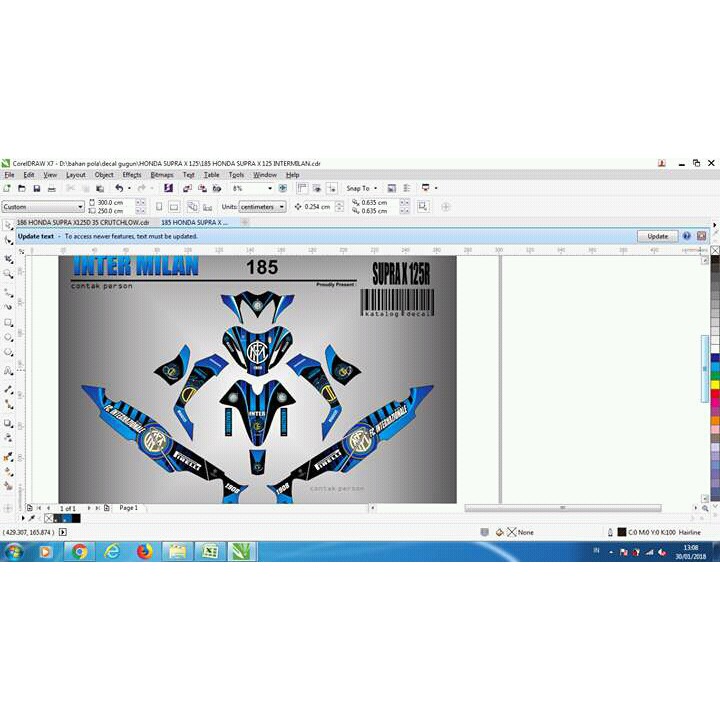This screenshot has width=720, height=720.
Task: Select the Ellipse tool
Action: [8, 338]
